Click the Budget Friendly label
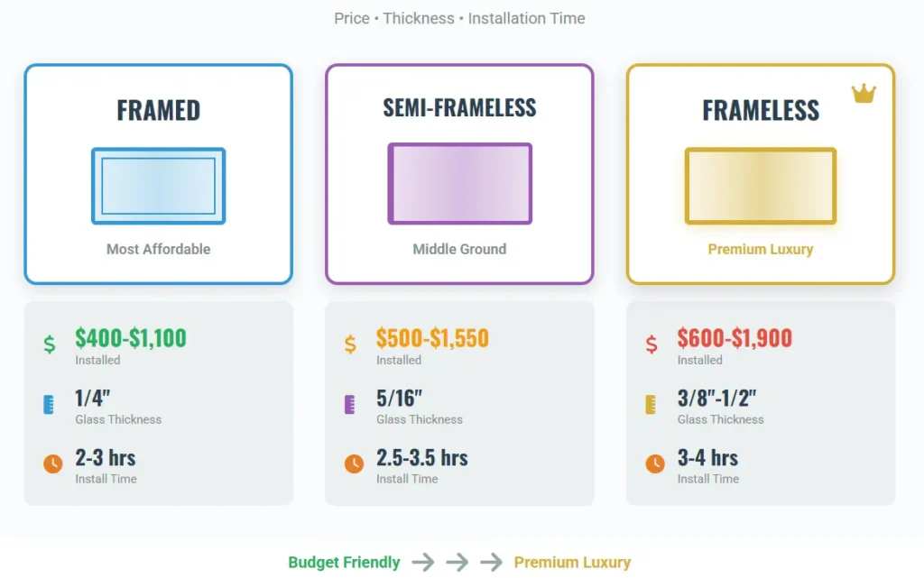This screenshot has width=924, height=578. coord(344,563)
